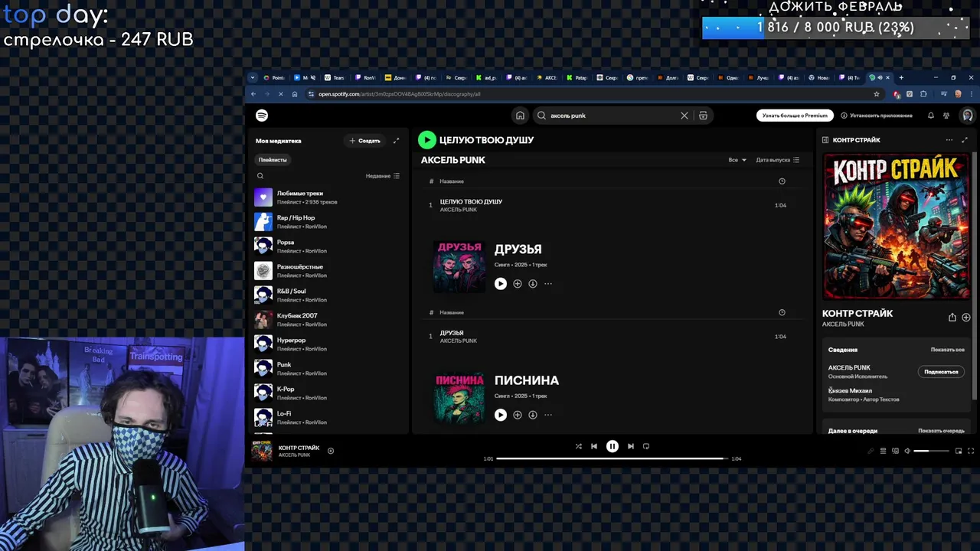
Task: Play the ДРУЗЬЯ single
Action: tap(501, 284)
